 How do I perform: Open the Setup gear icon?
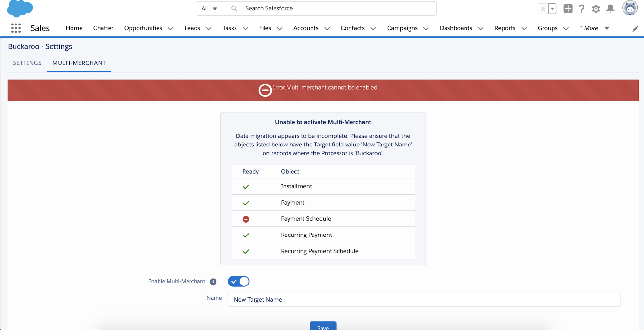596,9
